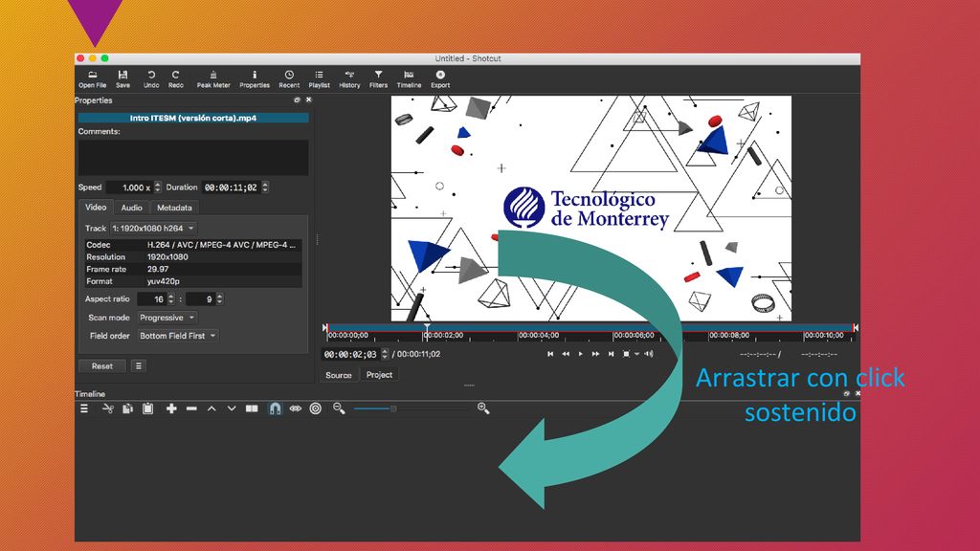
Task: Select the clip title Intro ITESM (versión corta).mp4
Action: [x=193, y=118]
